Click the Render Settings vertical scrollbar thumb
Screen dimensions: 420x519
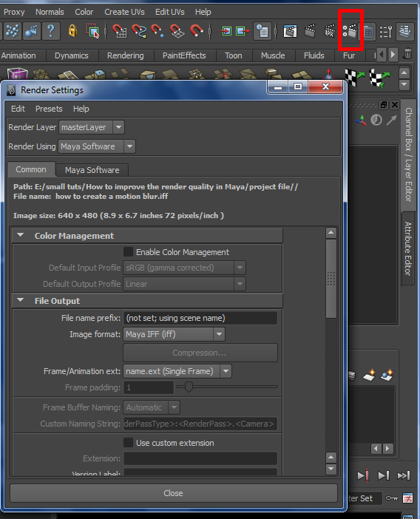click(331, 279)
